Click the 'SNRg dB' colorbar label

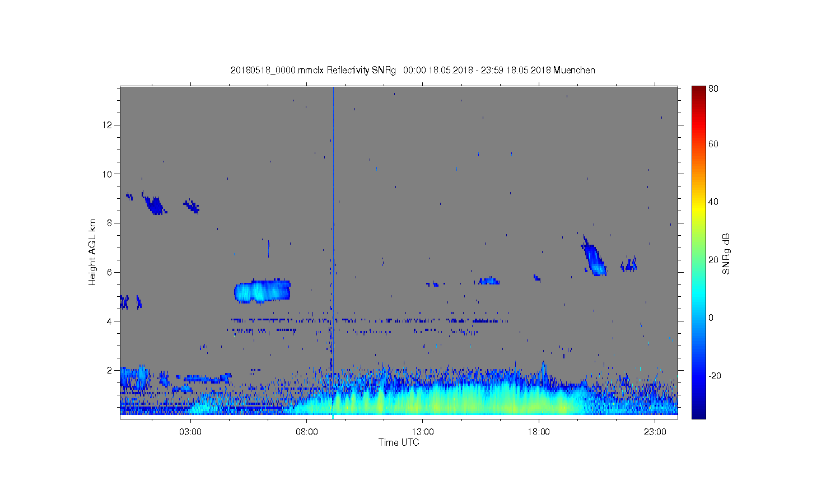[726, 254]
